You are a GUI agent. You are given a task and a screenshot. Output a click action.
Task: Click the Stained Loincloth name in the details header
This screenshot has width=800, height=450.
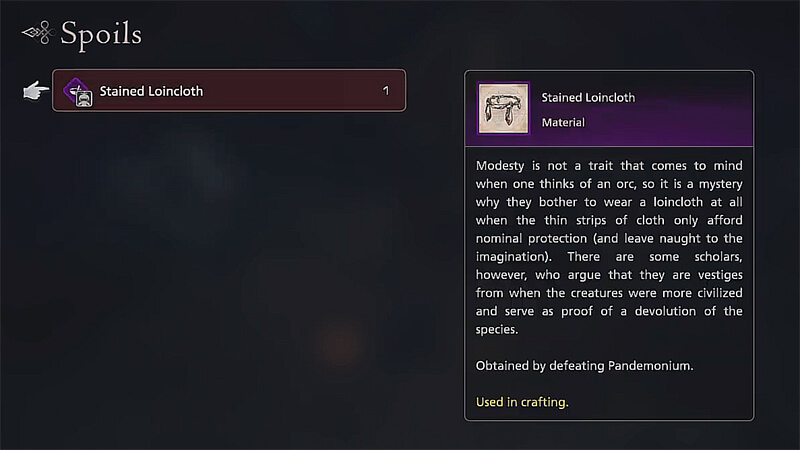tap(588, 98)
